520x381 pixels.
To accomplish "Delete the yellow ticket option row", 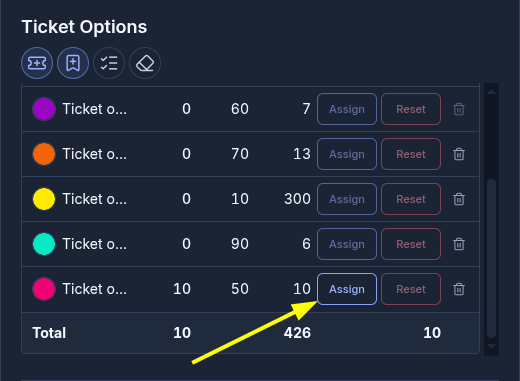I will [x=459, y=199].
